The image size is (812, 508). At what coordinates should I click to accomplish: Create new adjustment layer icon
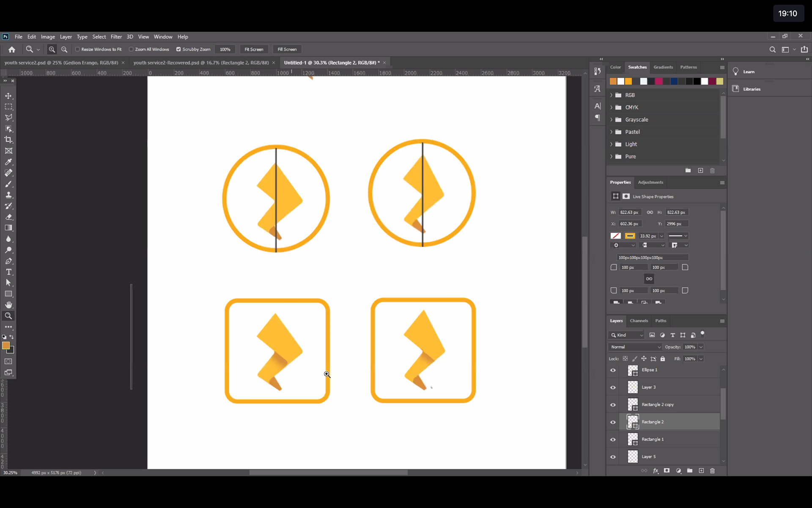pos(678,471)
